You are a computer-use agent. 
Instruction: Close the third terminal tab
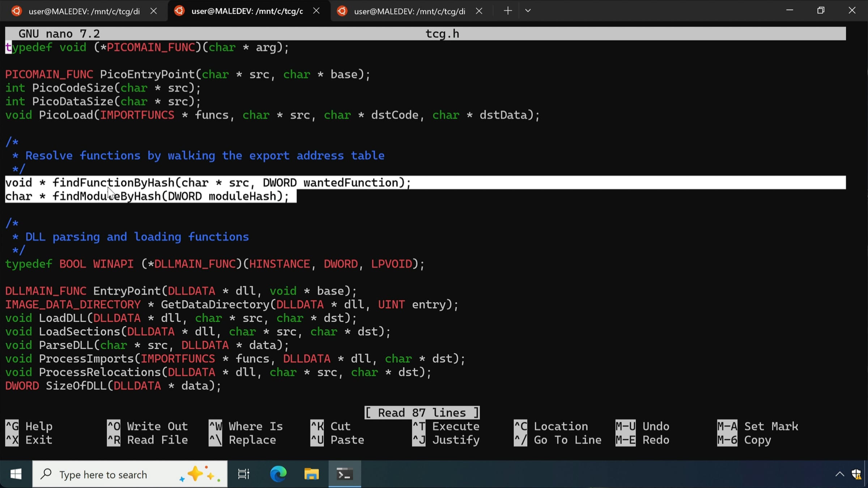479,11
